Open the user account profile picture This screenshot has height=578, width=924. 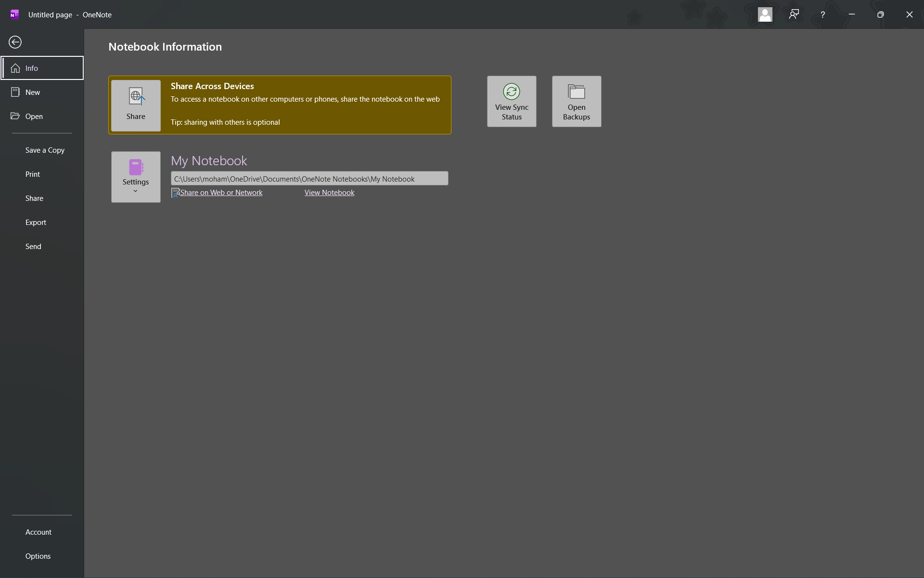(x=765, y=14)
